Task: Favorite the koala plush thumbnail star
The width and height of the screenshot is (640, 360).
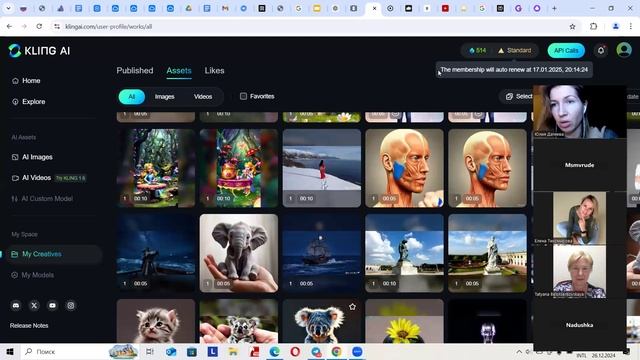Action: click(x=352, y=307)
